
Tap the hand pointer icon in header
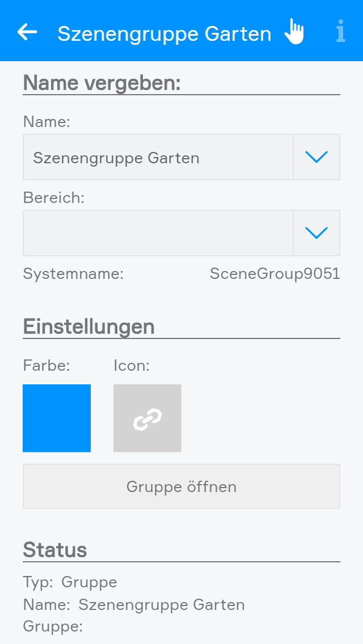click(x=294, y=32)
